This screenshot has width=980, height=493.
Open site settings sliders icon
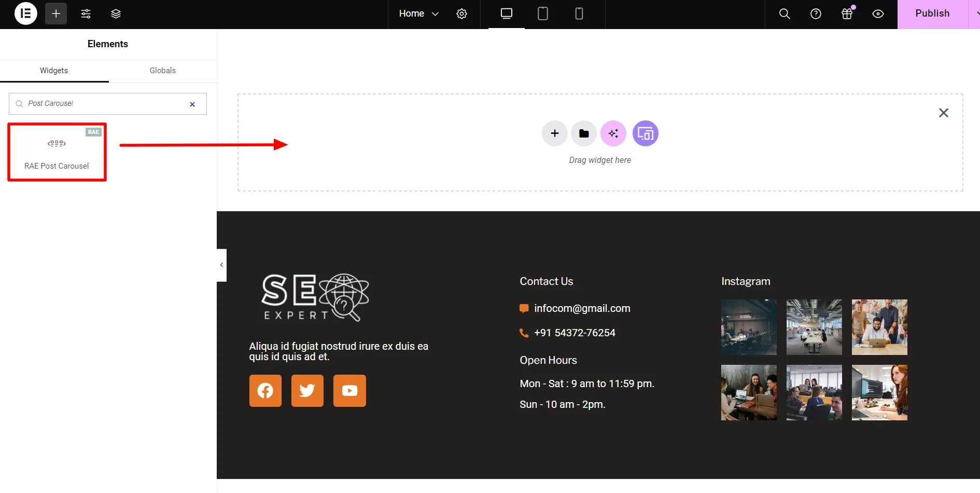(x=86, y=13)
